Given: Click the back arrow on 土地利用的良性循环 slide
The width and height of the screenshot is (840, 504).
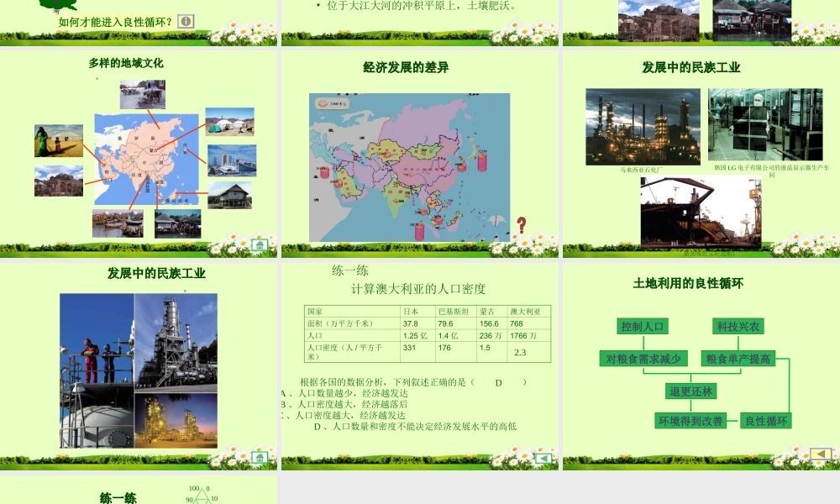Looking at the screenshot, I should coord(820,454).
